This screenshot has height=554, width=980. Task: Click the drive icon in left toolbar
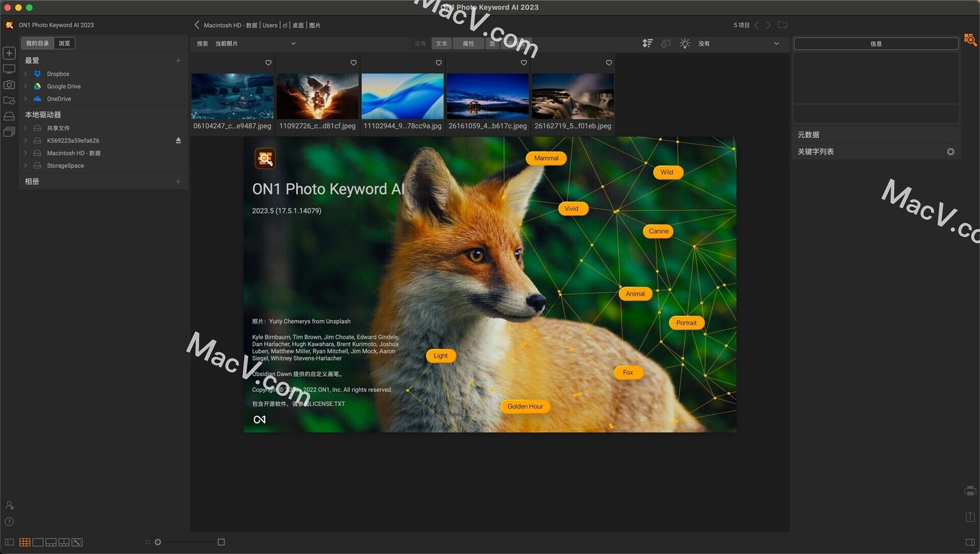tap(9, 116)
